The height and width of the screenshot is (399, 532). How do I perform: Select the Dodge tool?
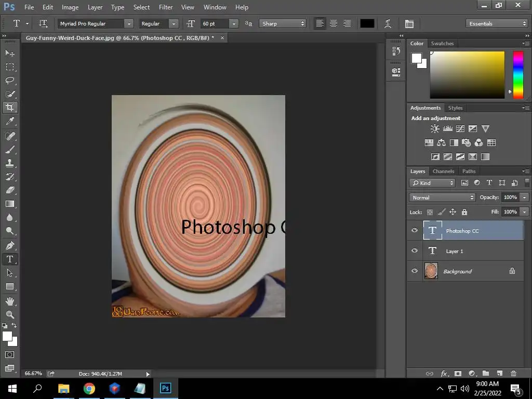pos(10,231)
